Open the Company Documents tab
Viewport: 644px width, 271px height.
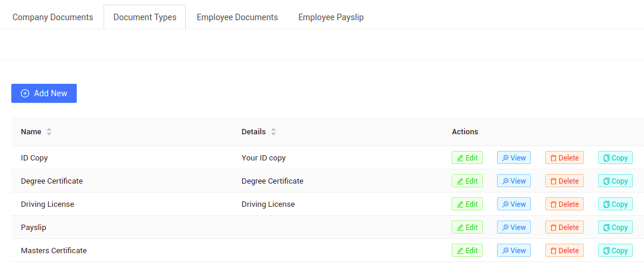click(x=52, y=17)
